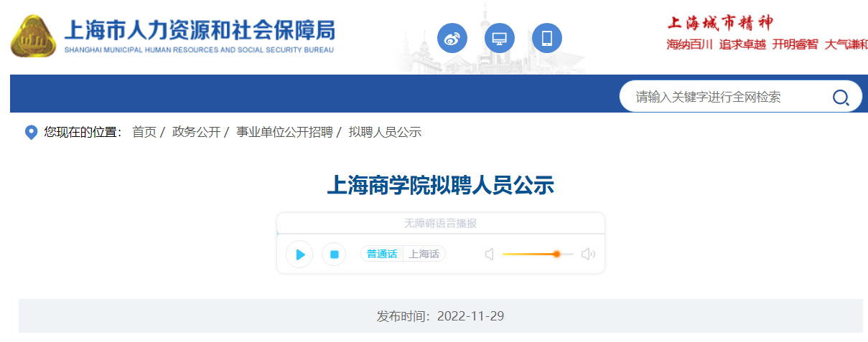This screenshot has height=342, width=868.
Task: Click the 上海城市精神 red banner text
Action: (x=720, y=23)
